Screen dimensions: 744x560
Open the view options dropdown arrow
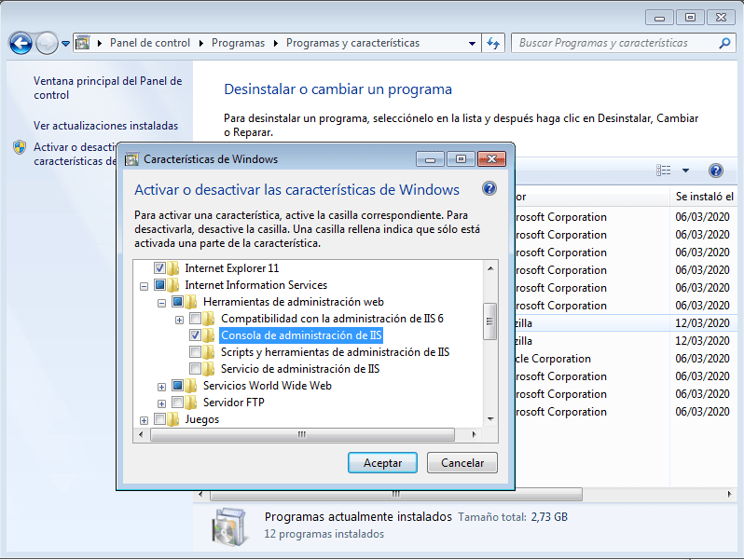point(685,171)
